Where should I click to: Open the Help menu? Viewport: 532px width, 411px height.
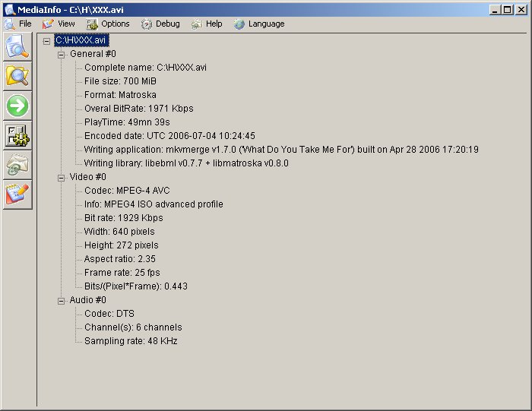pyautogui.click(x=214, y=24)
